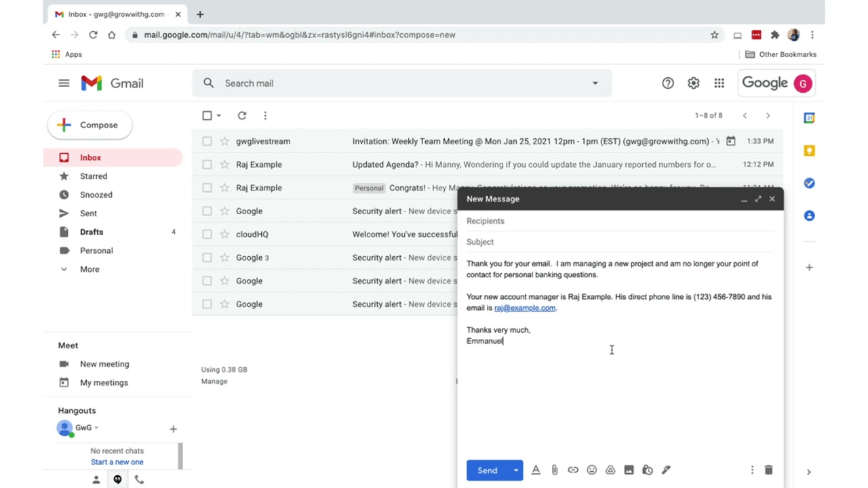Tick the select-all checkbox above mail list
868x488 pixels.
click(207, 115)
